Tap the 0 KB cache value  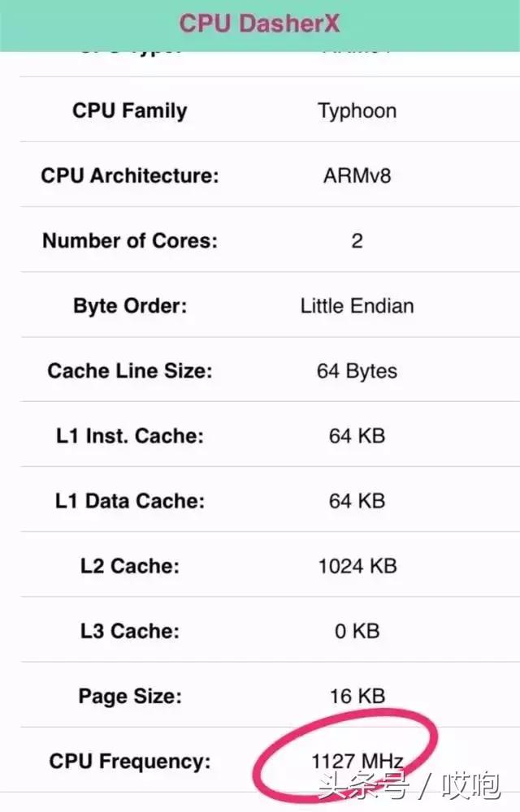point(357,631)
